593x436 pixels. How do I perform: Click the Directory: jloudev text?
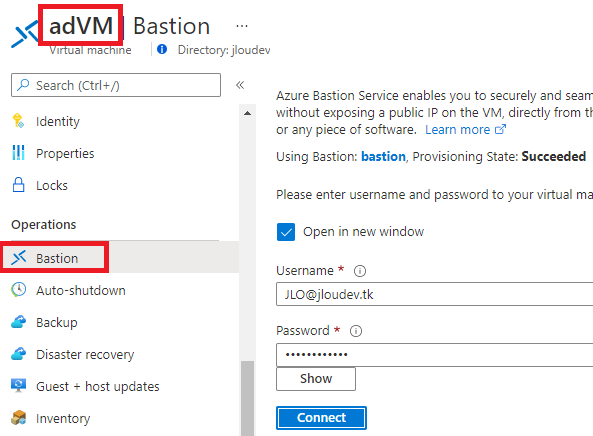[224, 50]
